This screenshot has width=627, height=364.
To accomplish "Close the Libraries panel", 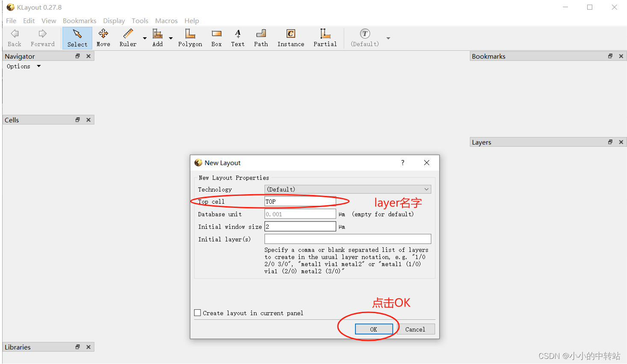I will pos(89,347).
